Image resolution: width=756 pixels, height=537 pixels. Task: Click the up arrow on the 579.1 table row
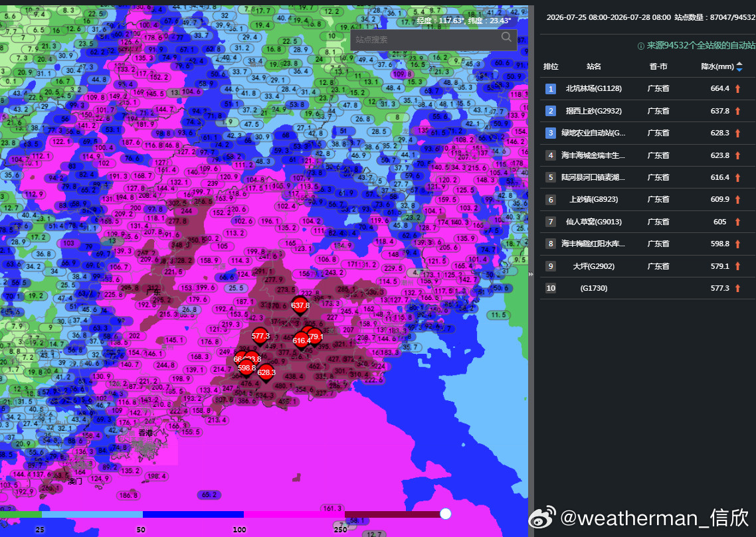tap(737, 266)
